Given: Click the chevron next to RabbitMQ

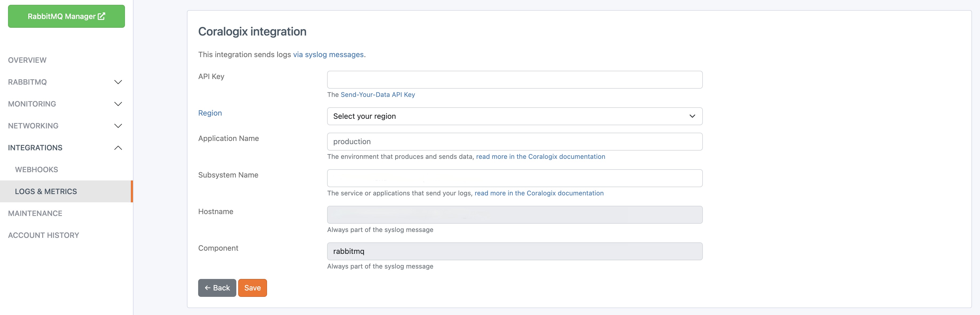Looking at the screenshot, I should click(118, 82).
